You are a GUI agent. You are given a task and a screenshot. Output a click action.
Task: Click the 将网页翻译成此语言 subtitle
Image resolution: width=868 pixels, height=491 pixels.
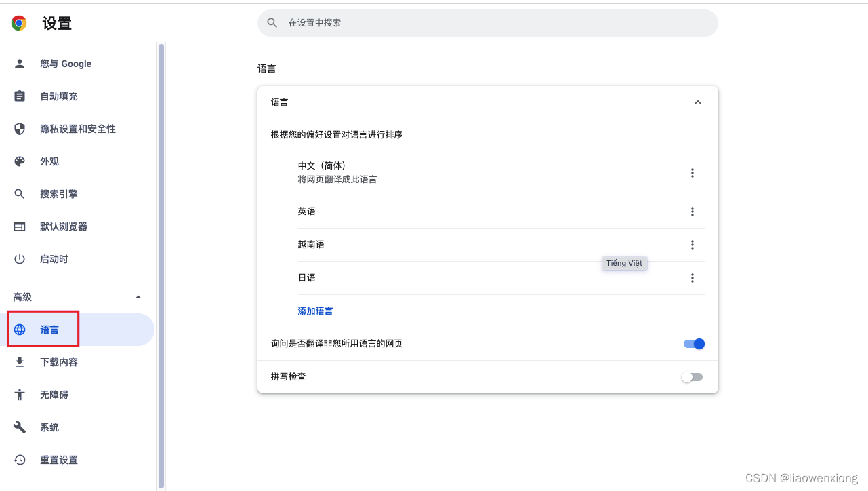pyautogui.click(x=337, y=180)
